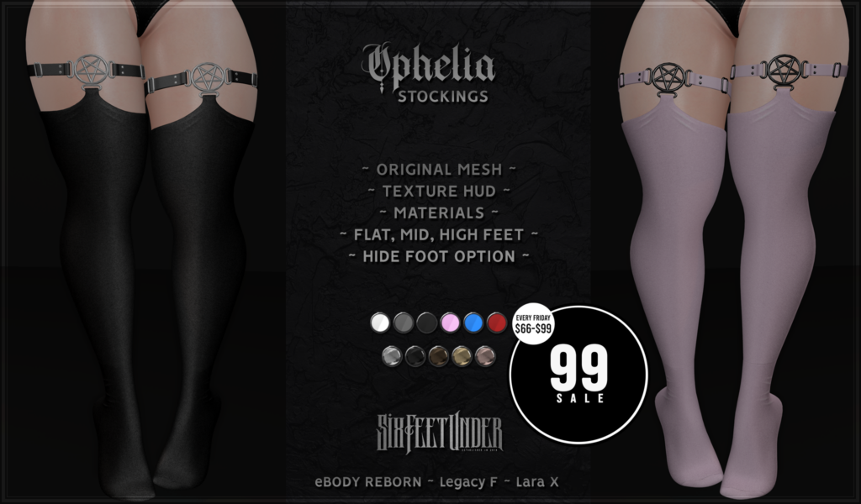
Task: Pick the bronze metal swatch
Action: coord(438,356)
